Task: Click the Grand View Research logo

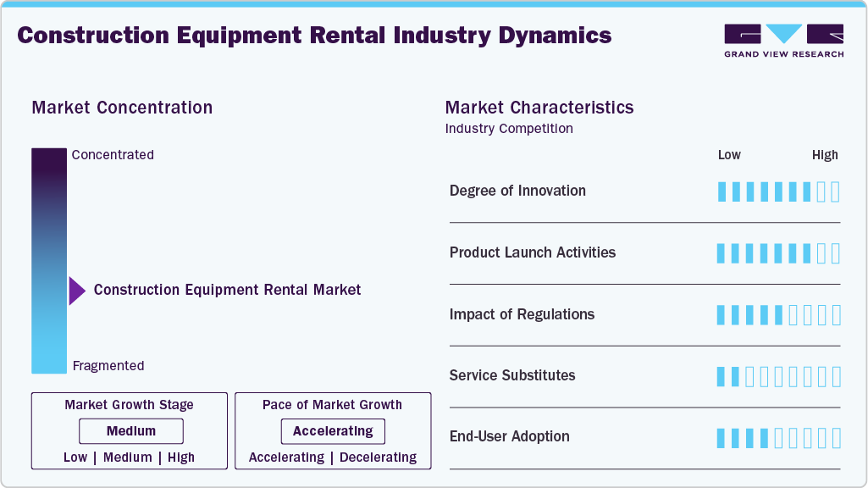Action: click(x=784, y=41)
